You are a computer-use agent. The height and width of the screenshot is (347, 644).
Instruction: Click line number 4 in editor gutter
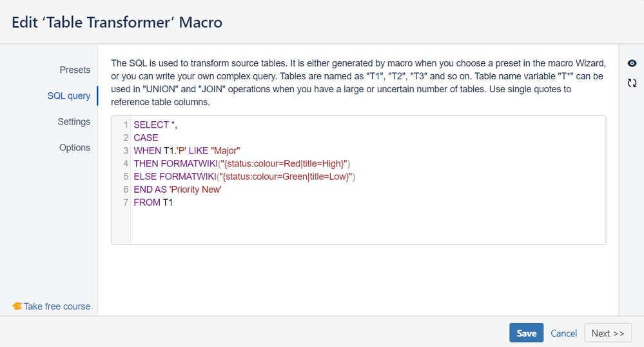point(126,163)
